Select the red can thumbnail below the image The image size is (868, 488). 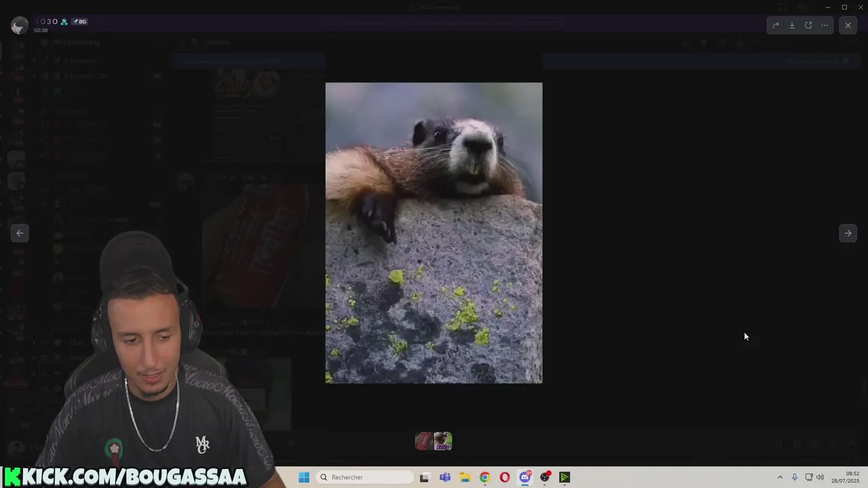pyautogui.click(x=423, y=441)
